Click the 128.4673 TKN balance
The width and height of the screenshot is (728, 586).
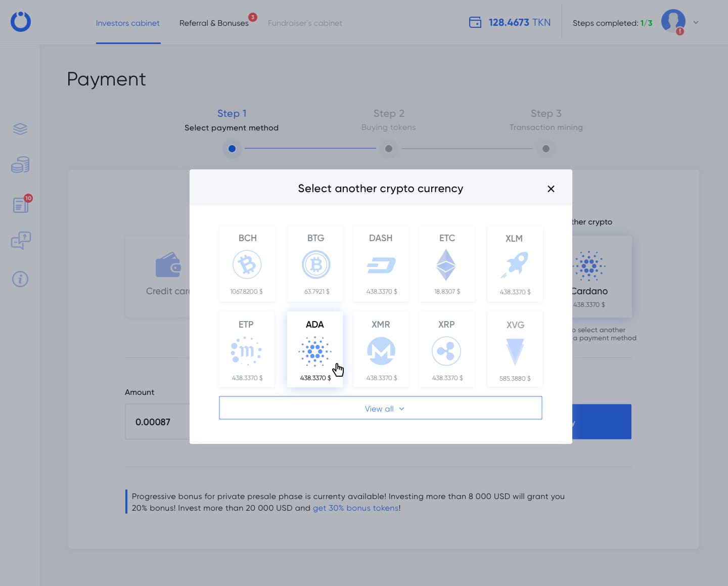pyautogui.click(x=519, y=22)
